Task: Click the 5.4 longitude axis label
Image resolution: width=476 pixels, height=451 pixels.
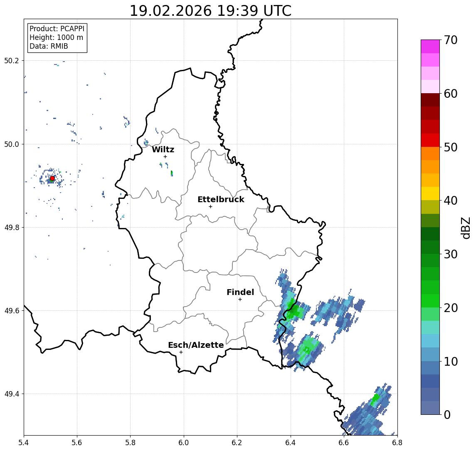Action: coord(24,443)
